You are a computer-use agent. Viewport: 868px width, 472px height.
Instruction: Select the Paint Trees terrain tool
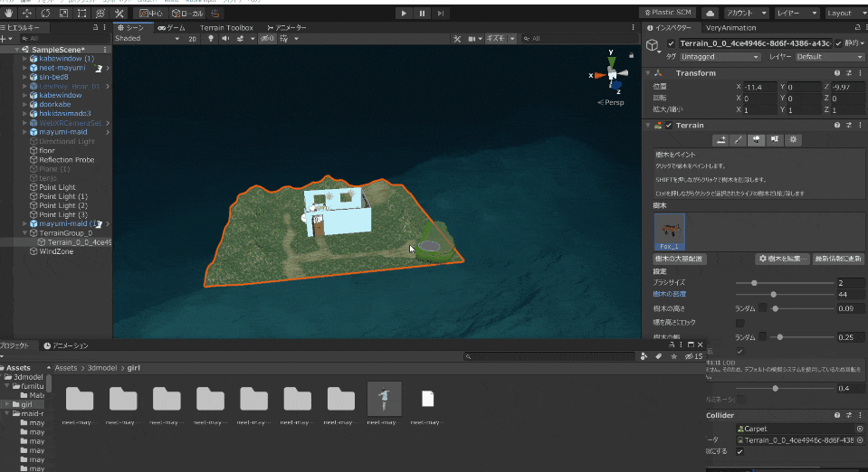coord(756,140)
